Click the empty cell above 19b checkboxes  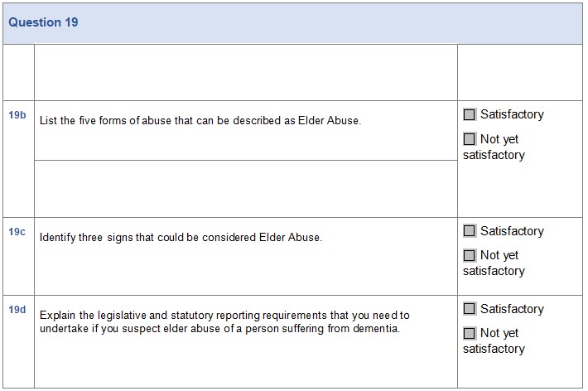point(519,73)
